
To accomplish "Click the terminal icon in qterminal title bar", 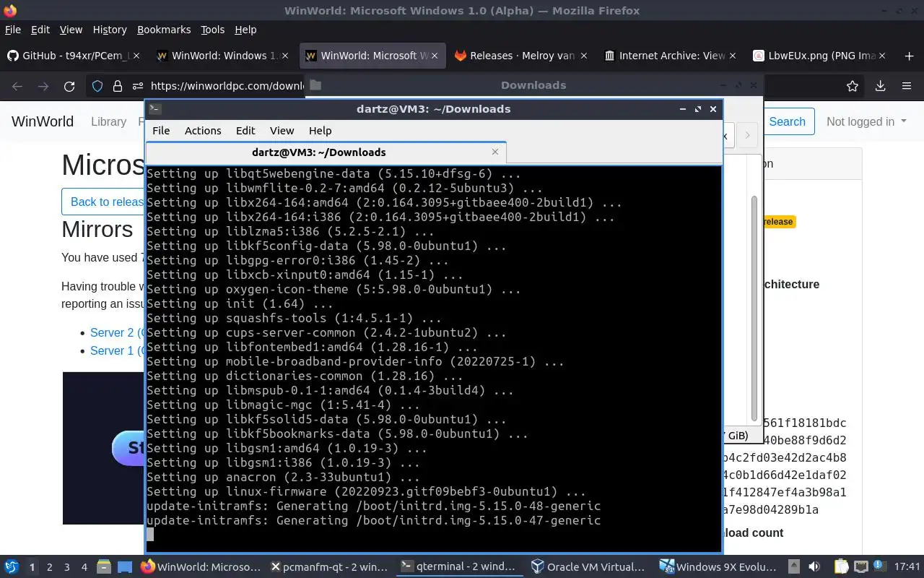I will point(154,109).
